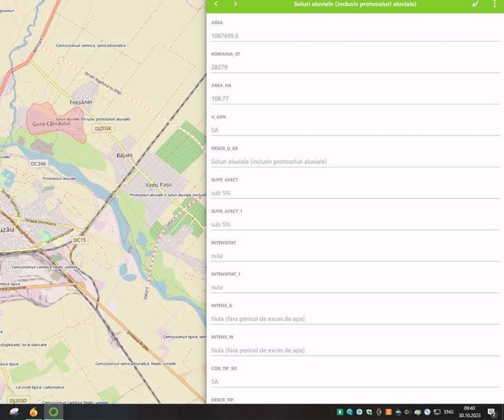
Task: Click the Protosoluri aluviale map label
Action: 59,178
